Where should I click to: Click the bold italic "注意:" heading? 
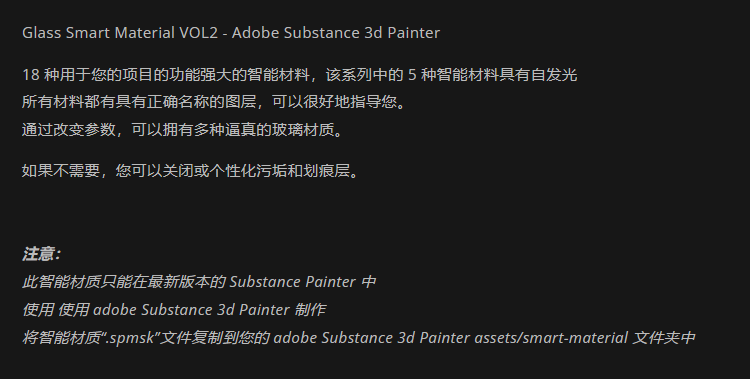(x=41, y=254)
